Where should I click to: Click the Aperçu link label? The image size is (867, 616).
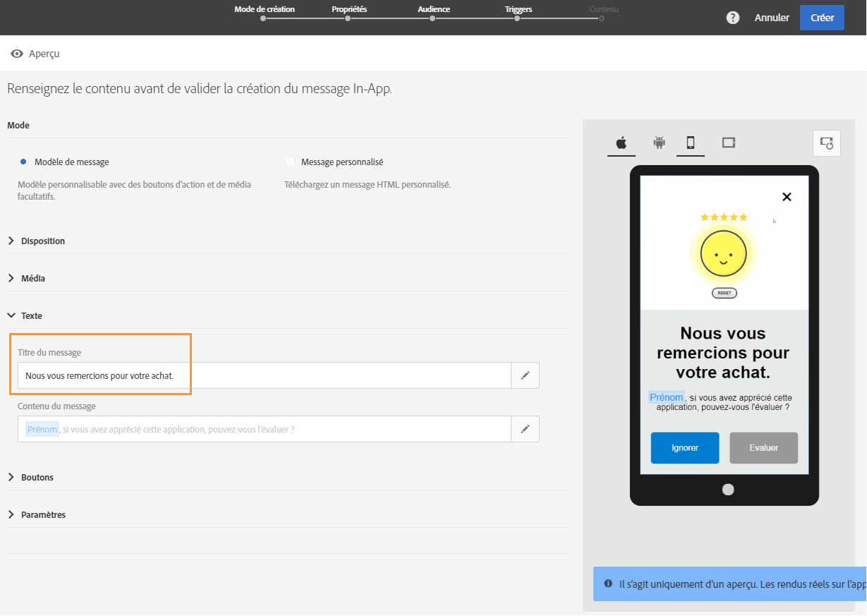point(44,54)
